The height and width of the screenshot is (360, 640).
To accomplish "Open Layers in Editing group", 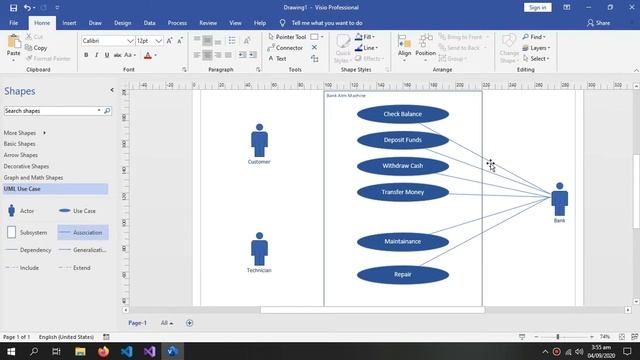I will tap(536, 48).
